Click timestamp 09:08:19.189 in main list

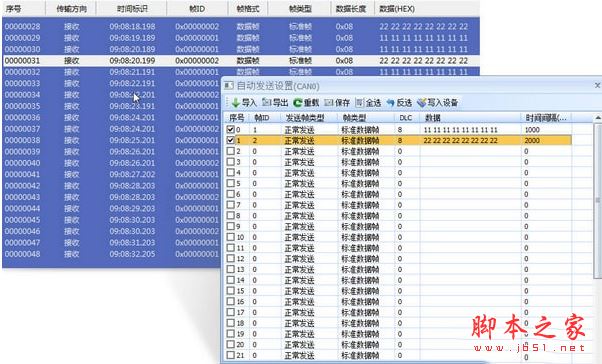tap(132, 38)
